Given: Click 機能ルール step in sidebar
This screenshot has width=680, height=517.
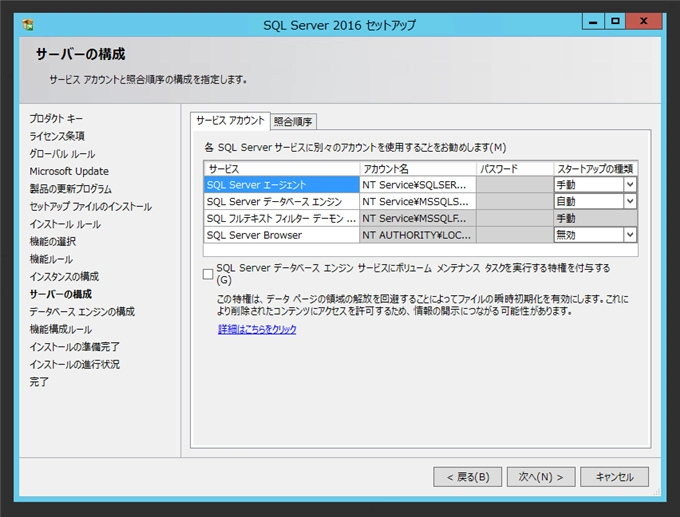Looking at the screenshot, I should tap(51, 259).
